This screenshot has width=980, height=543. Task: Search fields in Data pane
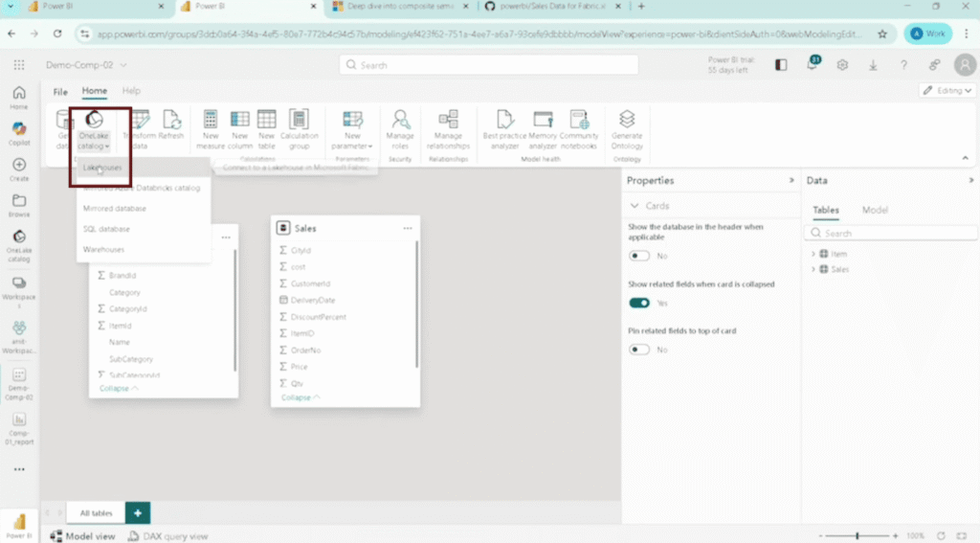pos(891,234)
